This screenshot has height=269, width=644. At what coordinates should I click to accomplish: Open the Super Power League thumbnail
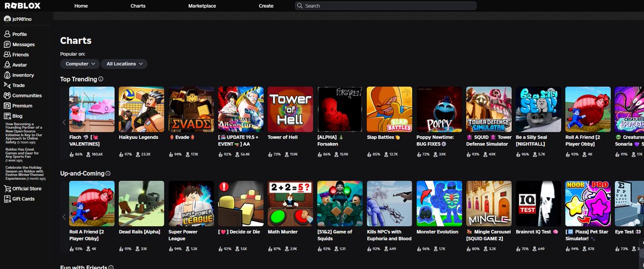pyautogui.click(x=191, y=203)
